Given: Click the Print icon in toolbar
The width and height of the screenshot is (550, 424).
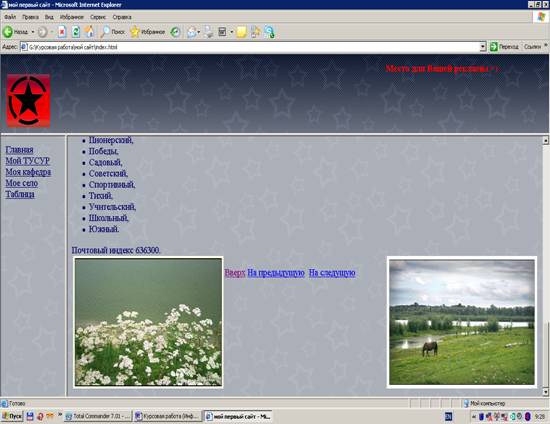Looking at the screenshot, I should coord(209,32).
